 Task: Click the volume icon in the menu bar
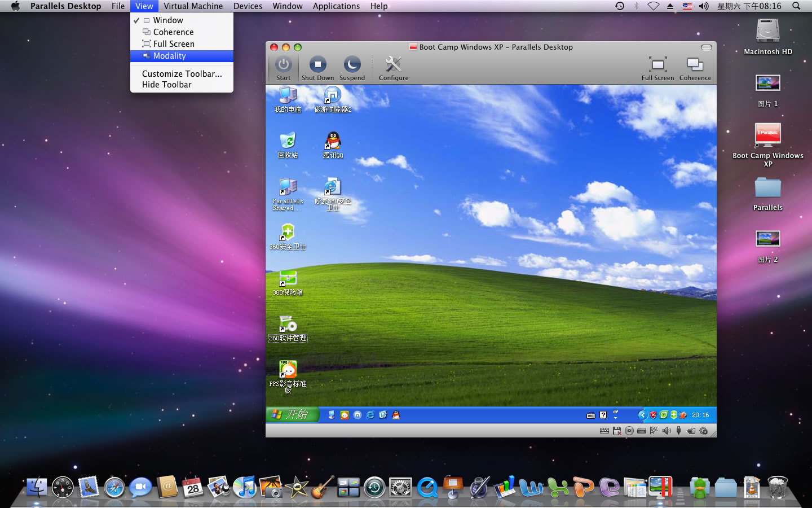click(704, 6)
